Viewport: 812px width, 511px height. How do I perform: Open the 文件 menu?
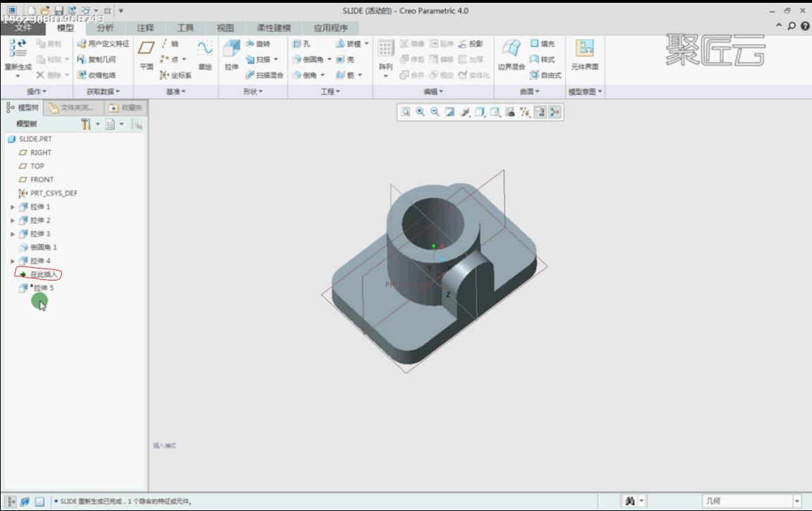[23, 28]
